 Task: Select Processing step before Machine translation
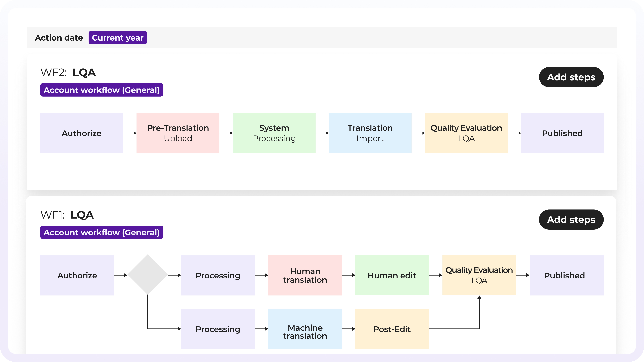pyautogui.click(x=218, y=329)
